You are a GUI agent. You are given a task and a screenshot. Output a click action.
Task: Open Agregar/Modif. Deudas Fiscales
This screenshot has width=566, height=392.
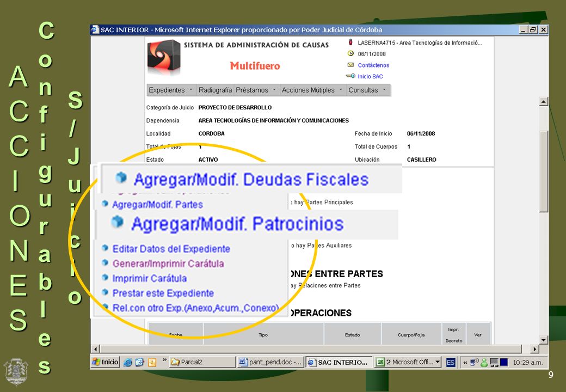[251, 180]
